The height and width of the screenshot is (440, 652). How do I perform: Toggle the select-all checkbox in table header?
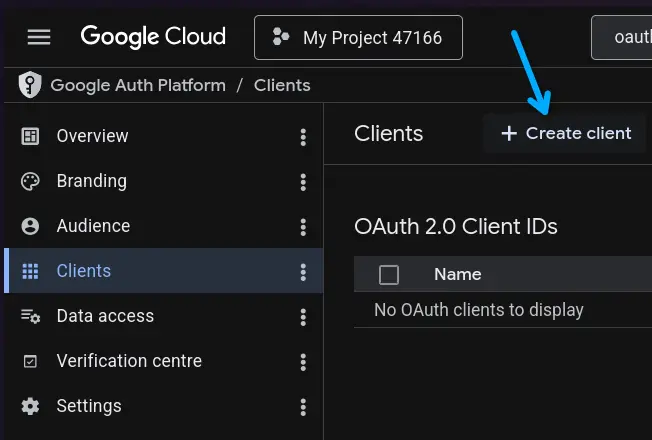(x=389, y=274)
